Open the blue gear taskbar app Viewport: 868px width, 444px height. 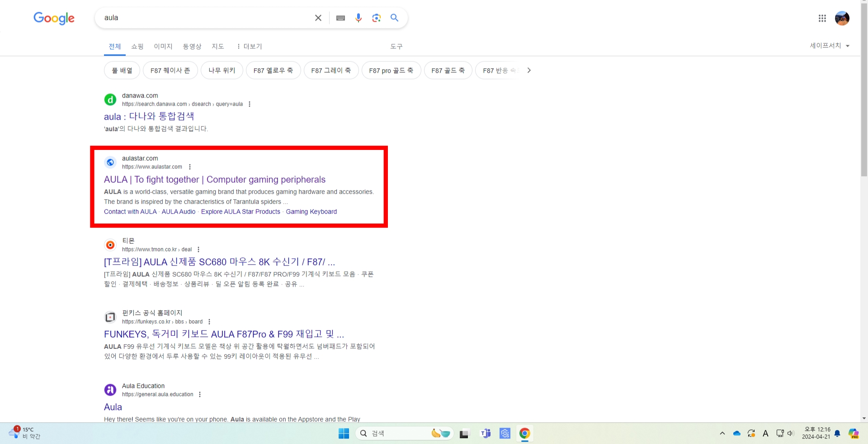click(505, 434)
